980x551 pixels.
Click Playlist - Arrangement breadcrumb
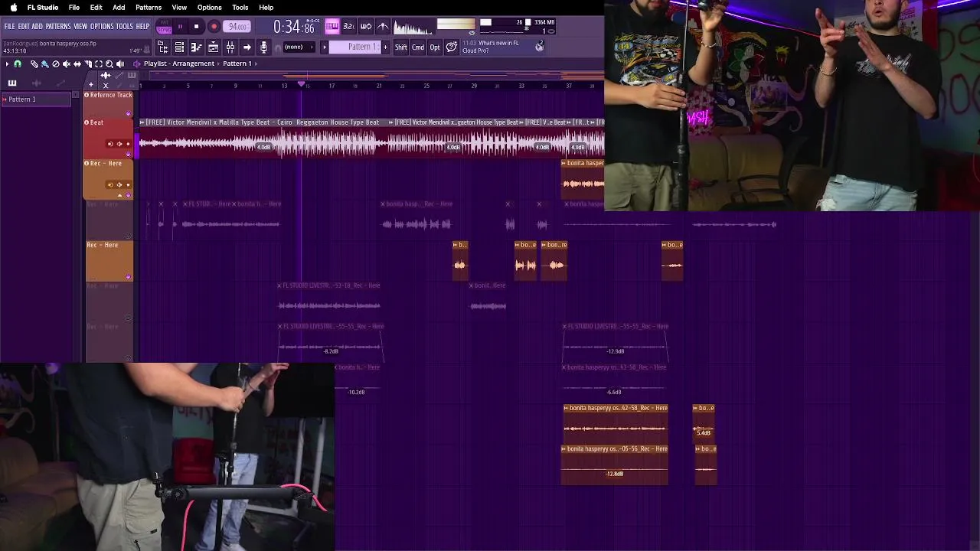178,64
